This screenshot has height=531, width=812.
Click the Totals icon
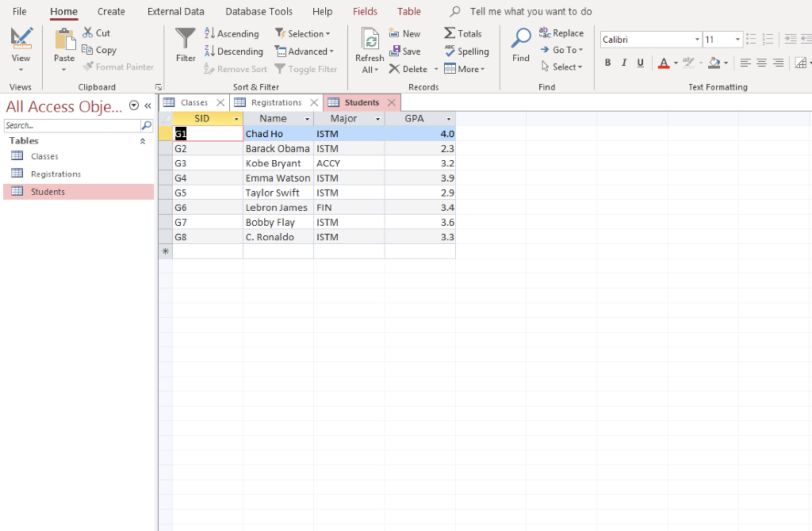click(x=462, y=33)
